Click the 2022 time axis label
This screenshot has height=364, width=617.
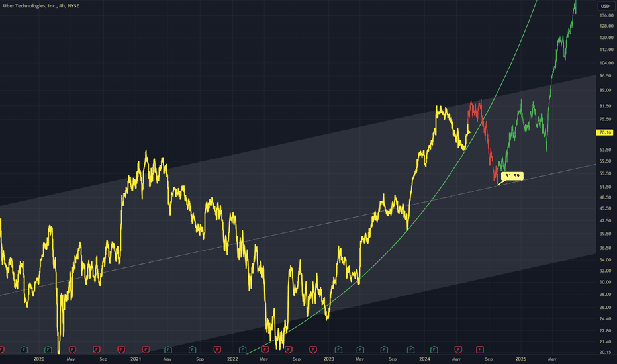click(232, 359)
